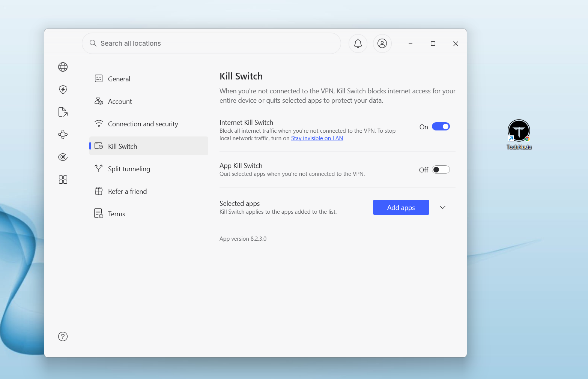Open Terms page from settings menu
This screenshot has height=379, width=588.
[149, 214]
